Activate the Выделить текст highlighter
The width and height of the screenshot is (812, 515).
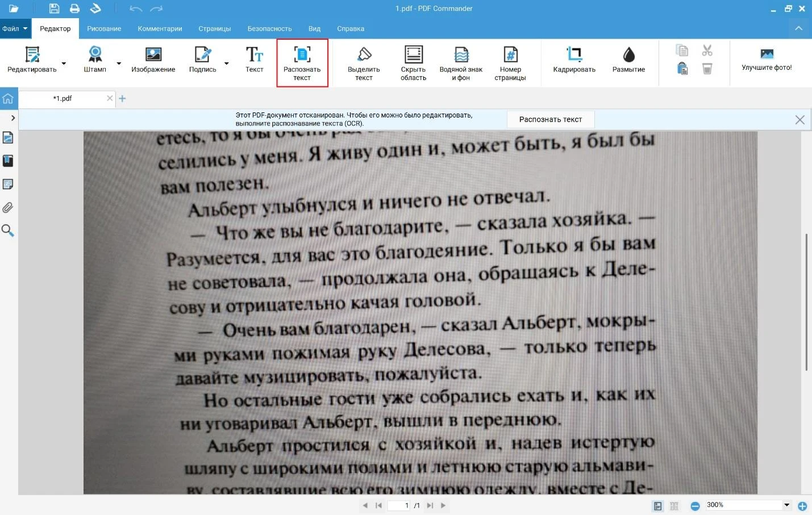364,63
